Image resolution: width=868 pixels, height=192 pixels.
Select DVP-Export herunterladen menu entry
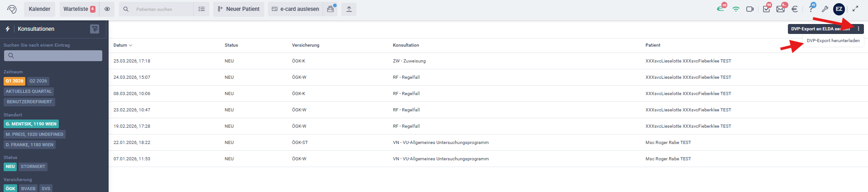833,41
